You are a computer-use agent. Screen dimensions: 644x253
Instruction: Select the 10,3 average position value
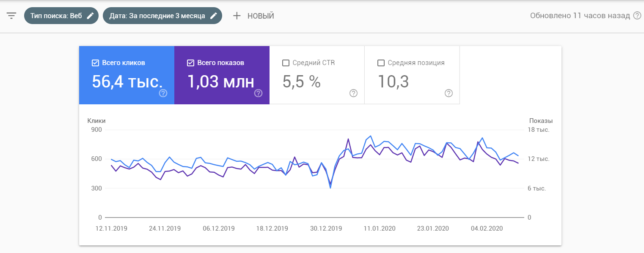pyautogui.click(x=393, y=82)
